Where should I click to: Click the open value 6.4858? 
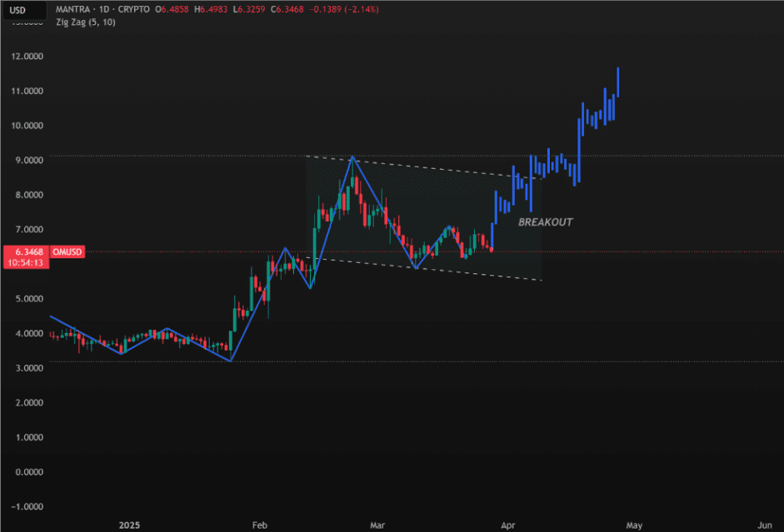point(175,9)
